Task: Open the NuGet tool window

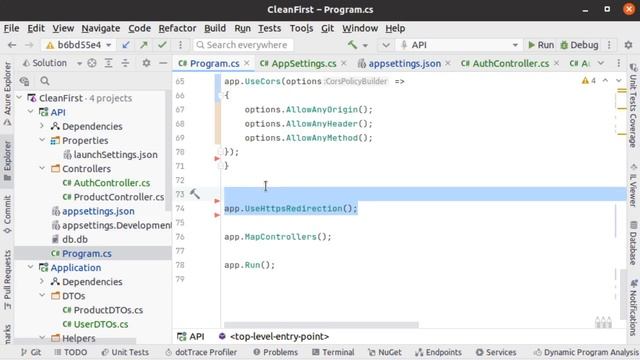Action: click(x=384, y=352)
